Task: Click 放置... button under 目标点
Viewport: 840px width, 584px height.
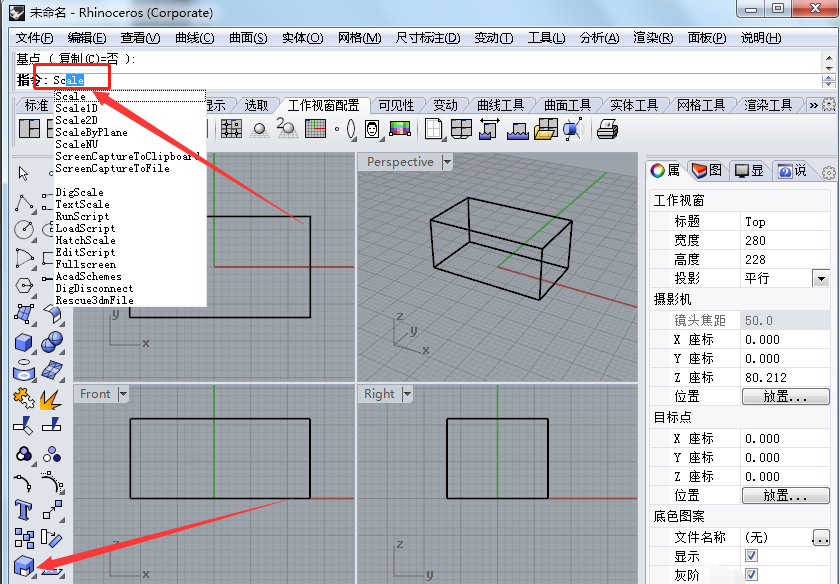Action: tap(785, 496)
